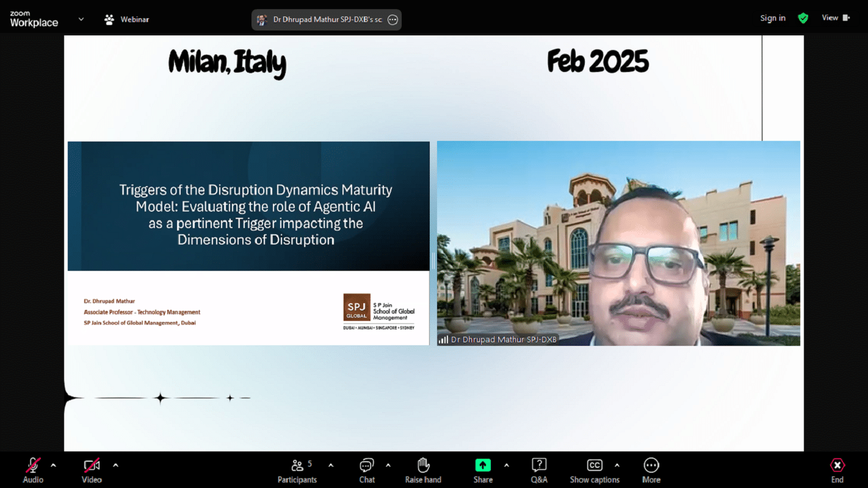Open the screen share options ellipsis
Viewport: 868px width, 488px height.
point(393,20)
